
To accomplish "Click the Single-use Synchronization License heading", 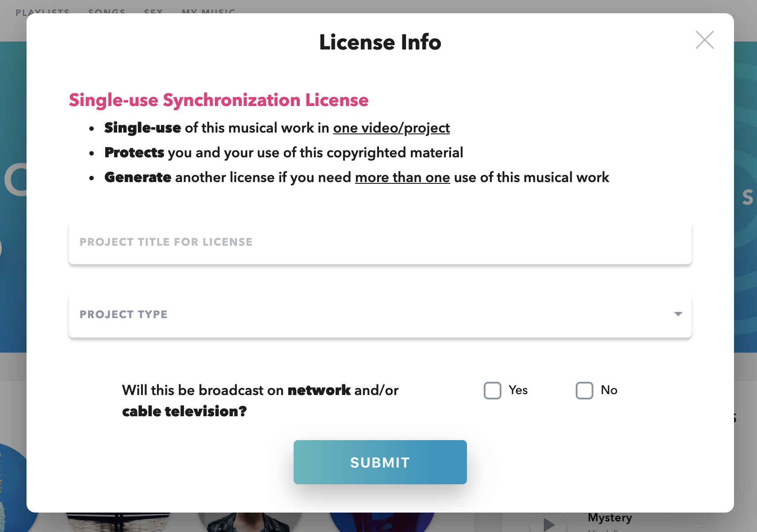I will coord(218,100).
